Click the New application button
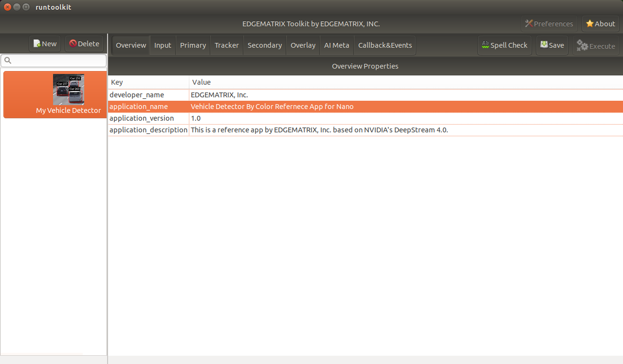623x364 pixels. [45, 44]
